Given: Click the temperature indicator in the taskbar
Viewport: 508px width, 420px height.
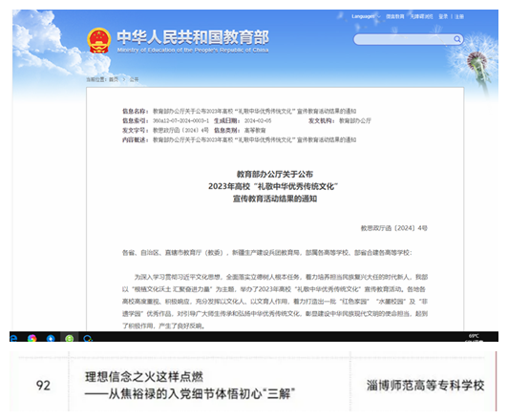Looking at the screenshot, I should (x=474, y=336).
